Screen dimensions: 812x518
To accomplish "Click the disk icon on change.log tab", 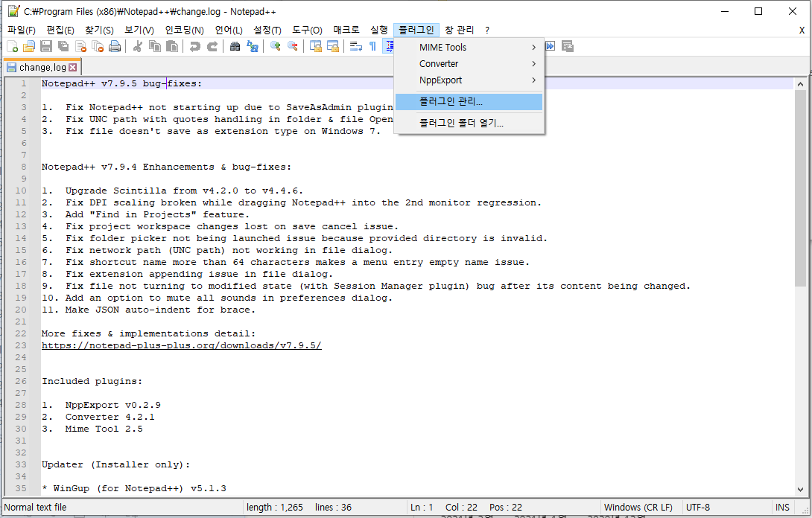I will click(x=11, y=67).
